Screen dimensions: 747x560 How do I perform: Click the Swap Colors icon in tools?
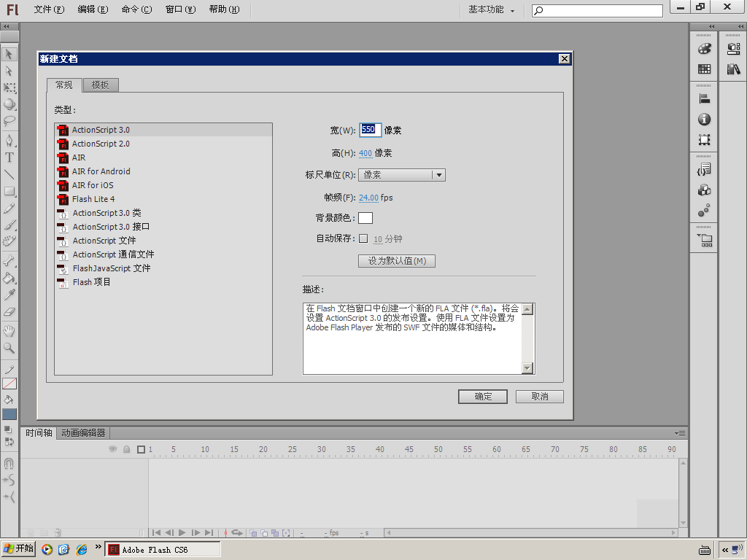pos(9,442)
